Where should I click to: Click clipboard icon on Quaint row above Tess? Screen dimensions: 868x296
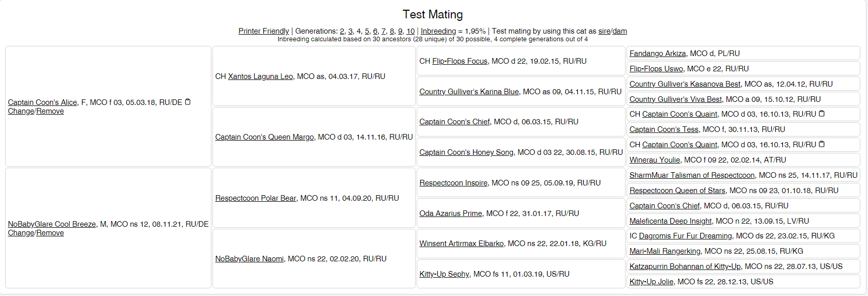tap(822, 114)
